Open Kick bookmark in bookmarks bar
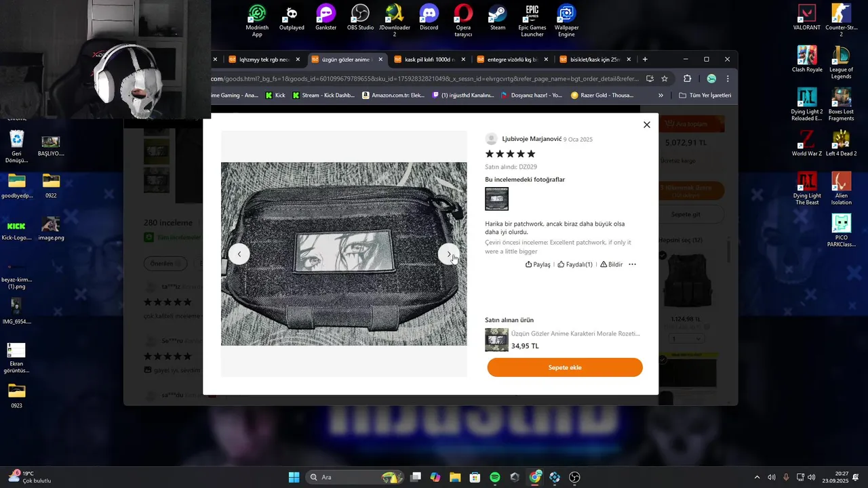 click(275, 96)
